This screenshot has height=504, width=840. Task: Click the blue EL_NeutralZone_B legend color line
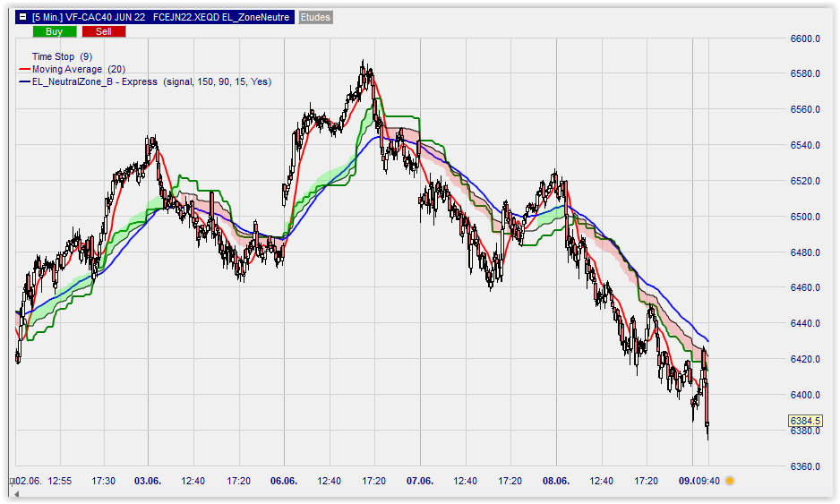25,82
